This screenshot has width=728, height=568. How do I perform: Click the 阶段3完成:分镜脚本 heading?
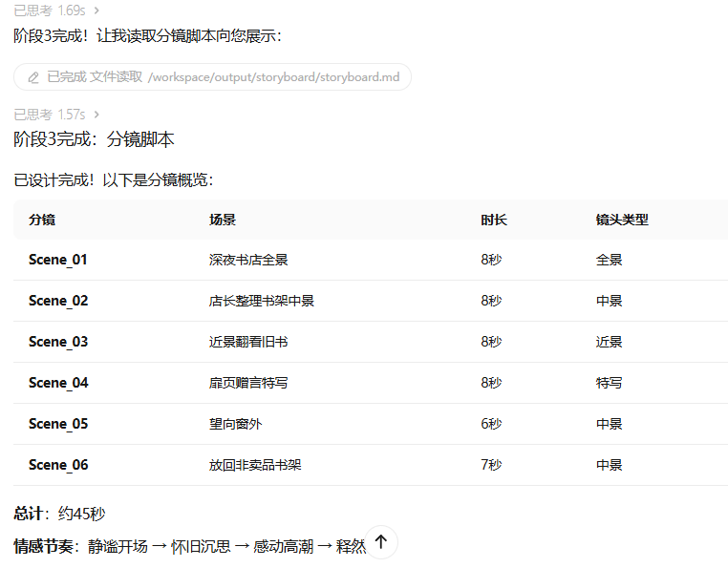[x=94, y=139]
